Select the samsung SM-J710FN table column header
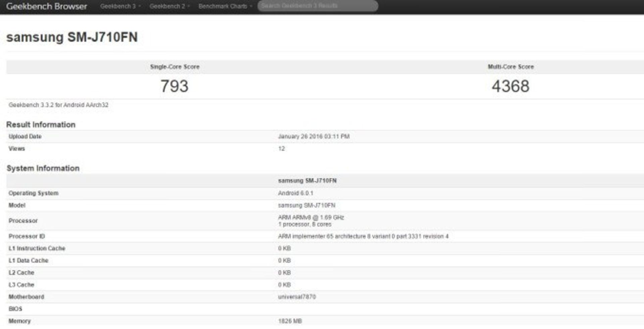 [307, 181]
